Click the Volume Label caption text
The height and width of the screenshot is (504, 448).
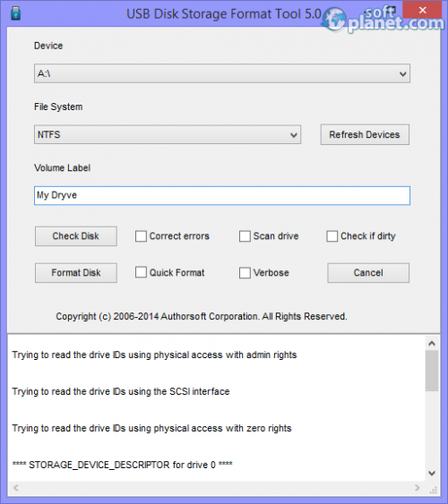(62, 167)
